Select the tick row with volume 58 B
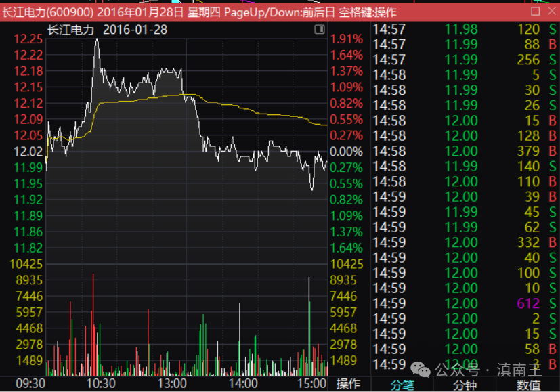 [465, 349]
